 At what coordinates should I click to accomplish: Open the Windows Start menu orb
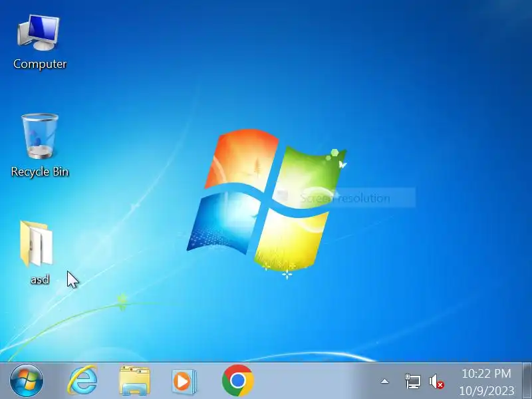27,380
